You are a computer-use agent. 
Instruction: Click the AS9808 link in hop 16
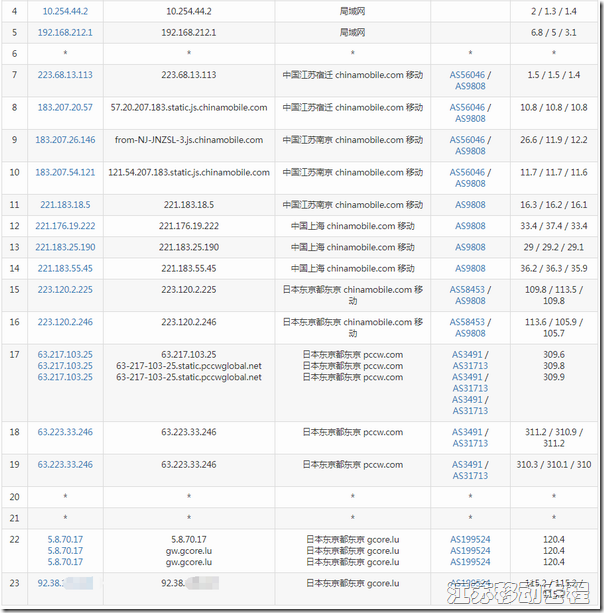pyautogui.click(x=470, y=333)
